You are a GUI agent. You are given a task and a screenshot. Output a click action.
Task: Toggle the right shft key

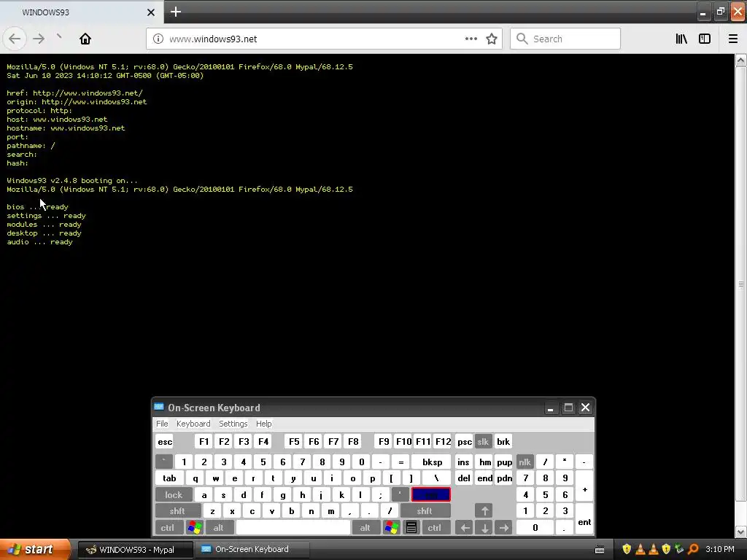tap(425, 511)
